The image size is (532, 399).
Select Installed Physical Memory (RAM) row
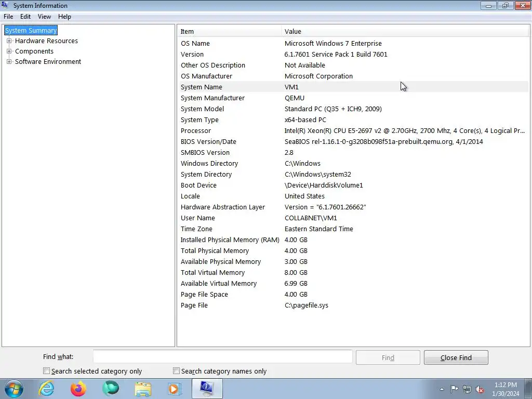tap(353, 240)
